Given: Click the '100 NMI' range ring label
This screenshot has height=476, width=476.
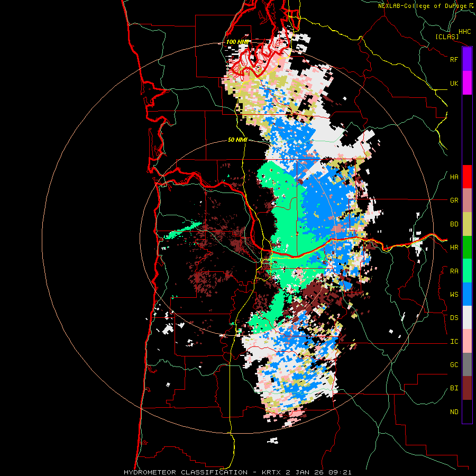Looking at the screenshot, I should [237, 42].
